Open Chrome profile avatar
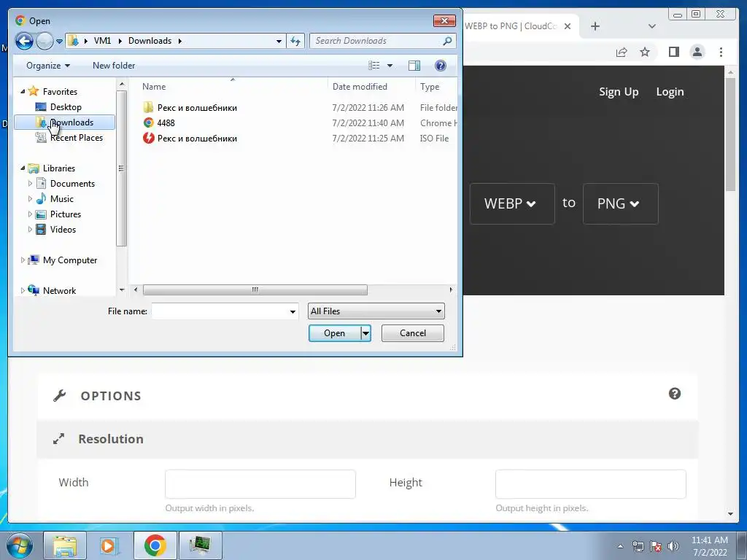 click(697, 52)
